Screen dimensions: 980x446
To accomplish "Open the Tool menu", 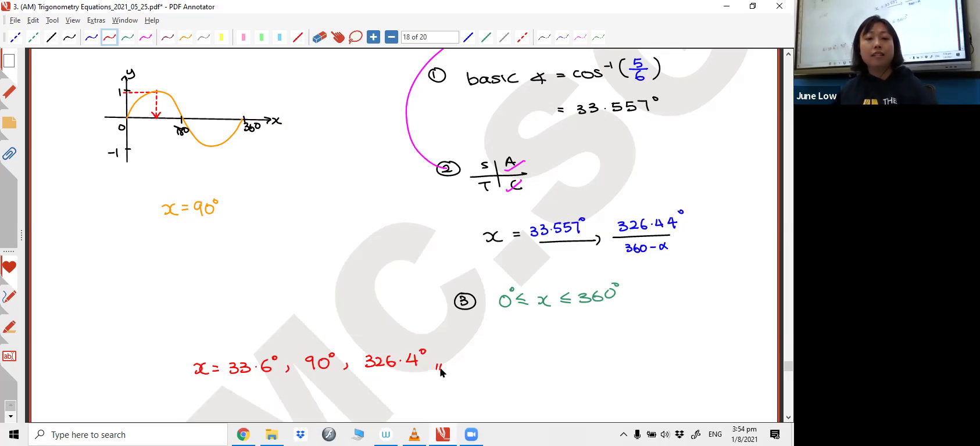I will coord(52,20).
